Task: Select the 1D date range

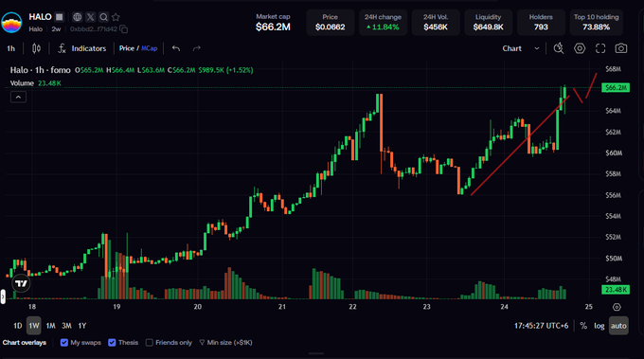Action: (17, 326)
